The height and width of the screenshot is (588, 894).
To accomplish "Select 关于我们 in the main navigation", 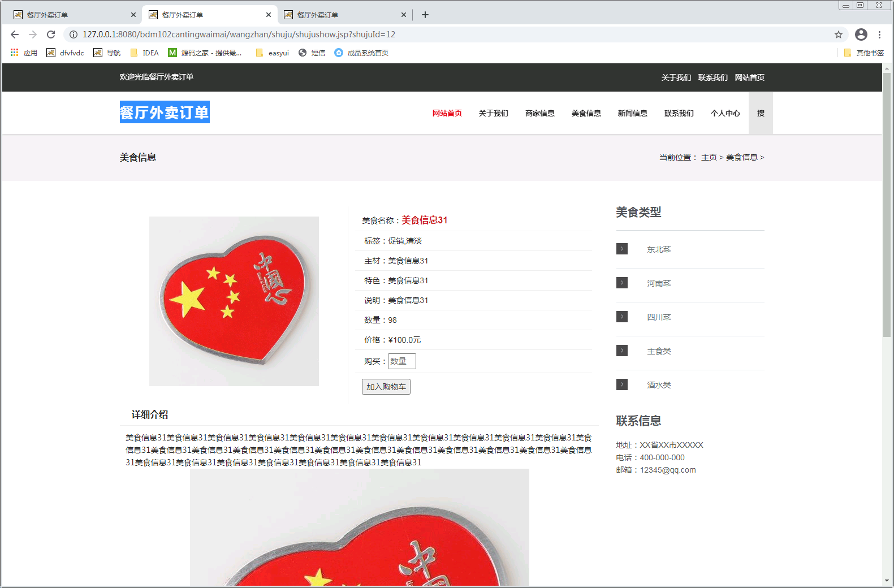I will (x=494, y=113).
